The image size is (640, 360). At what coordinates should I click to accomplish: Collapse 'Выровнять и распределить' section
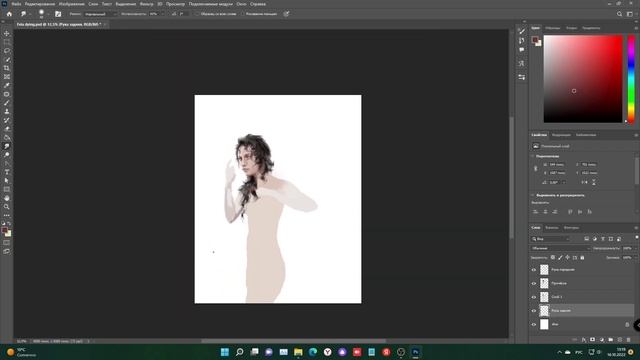coord(533,195)
